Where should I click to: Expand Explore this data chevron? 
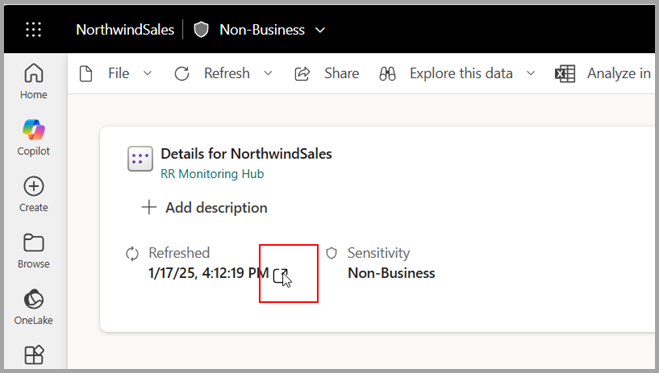[531, 74]
